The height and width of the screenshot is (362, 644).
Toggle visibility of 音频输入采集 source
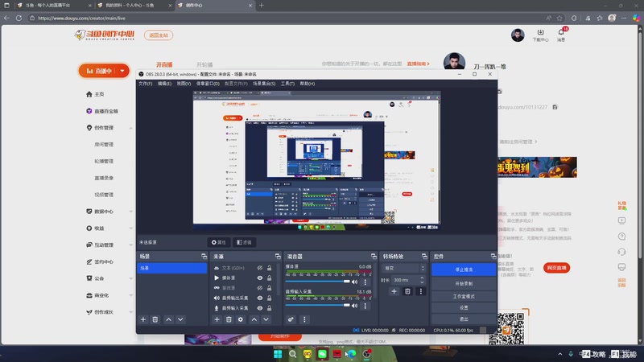click(x=260, y=308)
